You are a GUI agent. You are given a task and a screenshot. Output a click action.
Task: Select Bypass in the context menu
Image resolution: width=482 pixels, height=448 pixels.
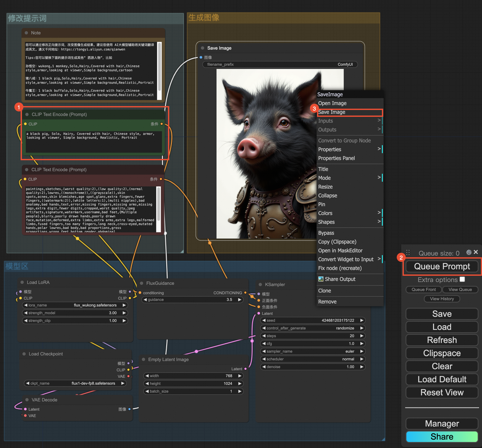pyautogui.click(x=350, y=233)
